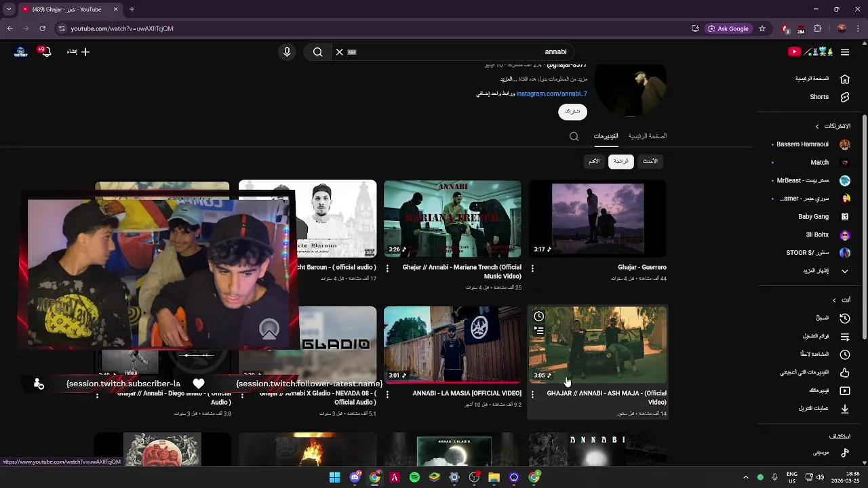Open File Explorer from the taskbar
Image resolution: width=868 pixels, height=488 pixels.
click(494, 477)
